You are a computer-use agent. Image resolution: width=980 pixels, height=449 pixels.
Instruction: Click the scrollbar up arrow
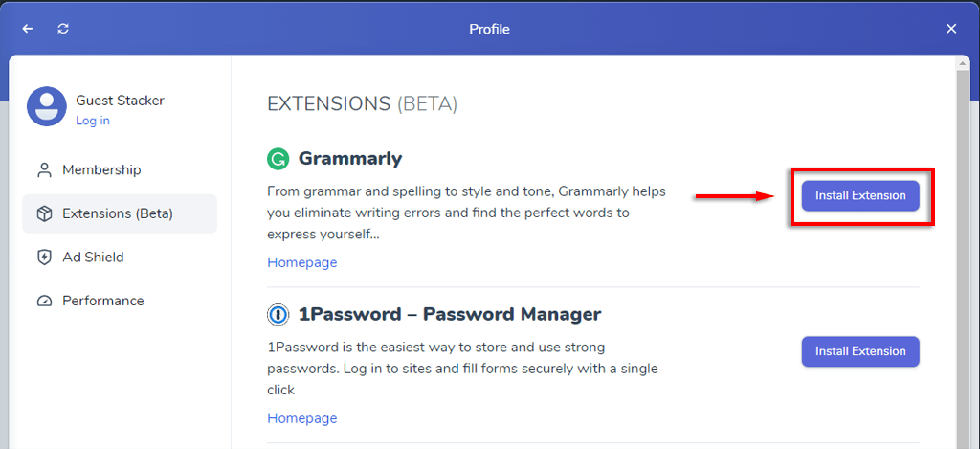[963, 64]
